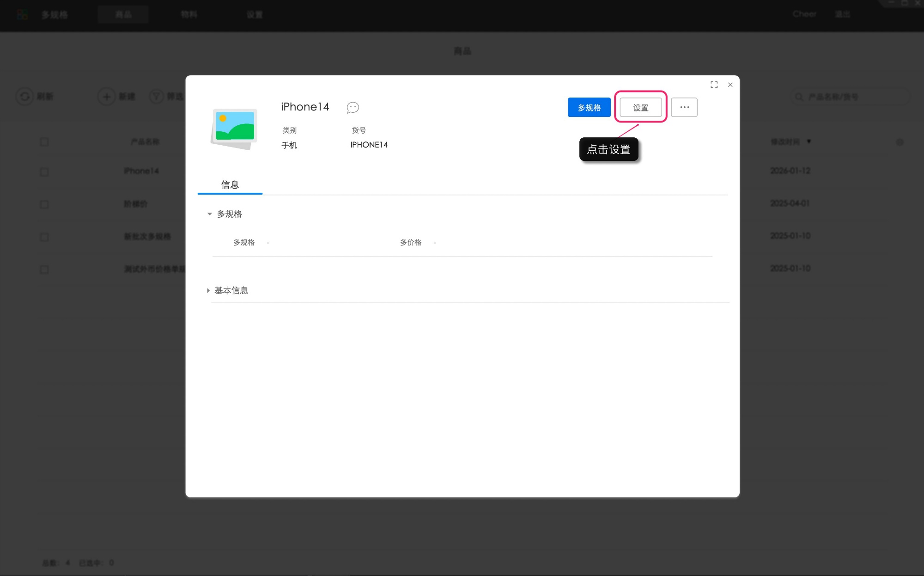This screenshot has height=576, width=924.
Task: Click the 2026-01-12 date cell
Action: (790, 171)
